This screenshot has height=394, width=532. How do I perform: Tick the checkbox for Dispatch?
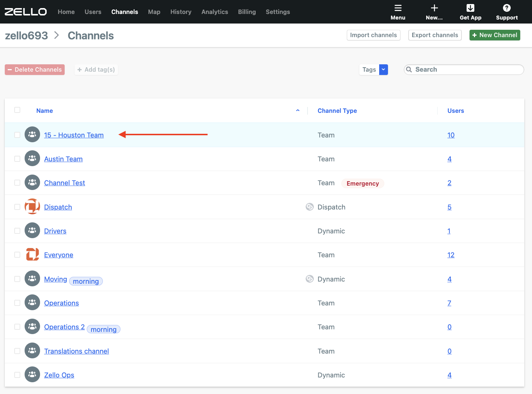coord(17,207)
